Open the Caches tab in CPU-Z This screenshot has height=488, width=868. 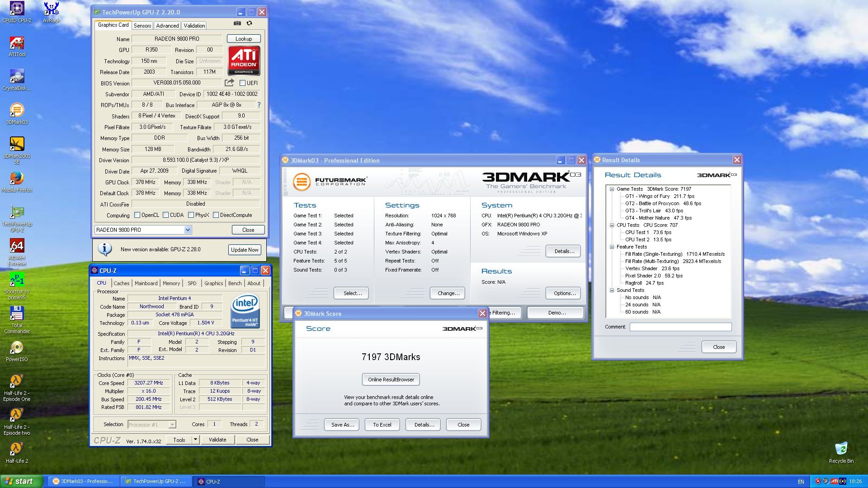121,283
